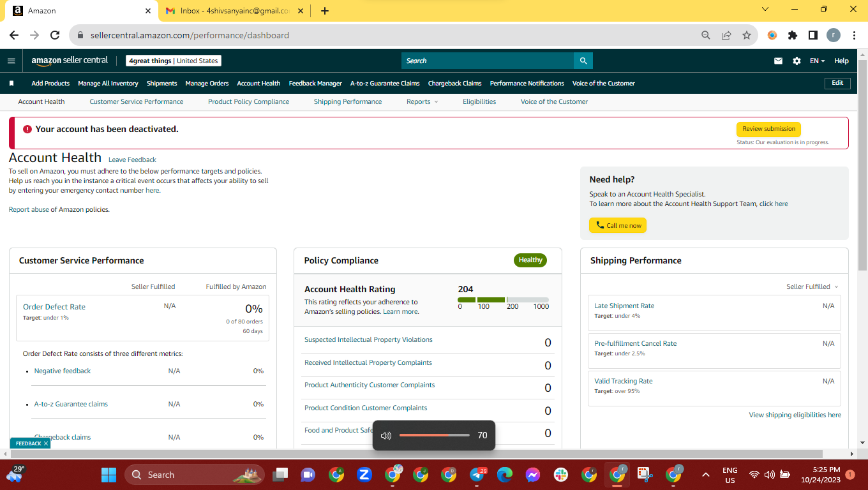Screen dimensions: 868x490
Task: Click the Edit button in the navigation bar
Action: coord(837,83)
